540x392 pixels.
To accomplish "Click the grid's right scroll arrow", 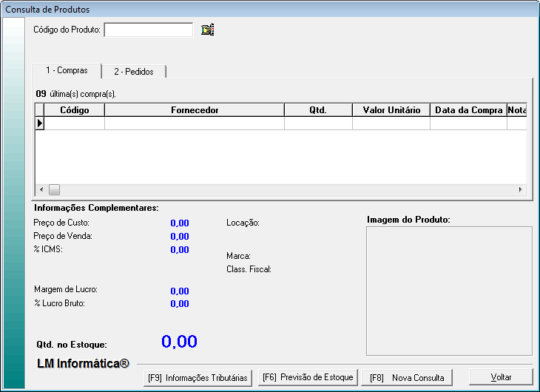I will click(520, 189).
